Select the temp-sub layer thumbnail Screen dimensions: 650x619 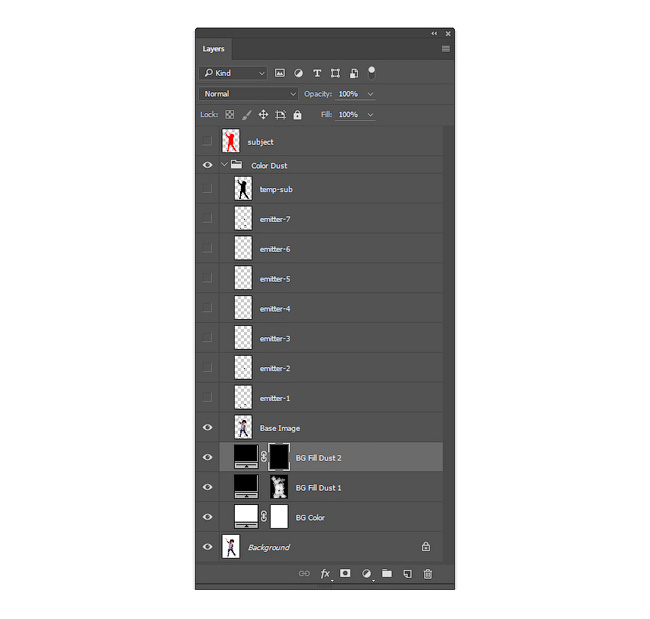click(243, 189)
